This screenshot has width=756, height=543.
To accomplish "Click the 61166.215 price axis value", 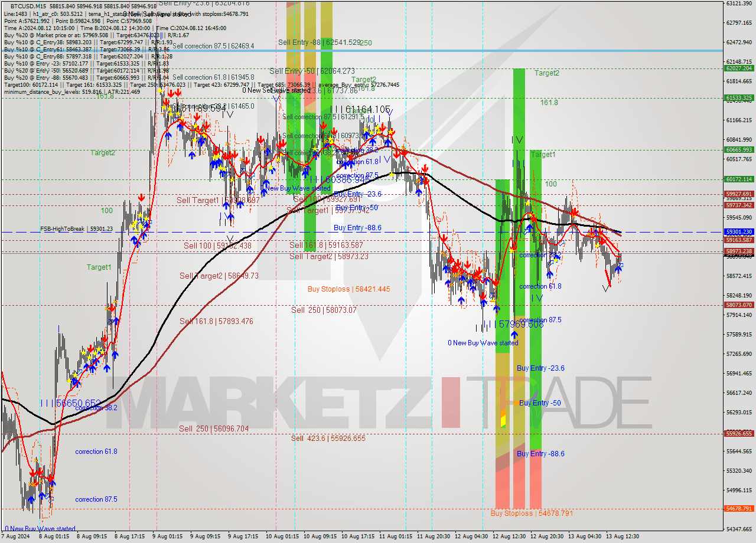I will pos(739,120).
